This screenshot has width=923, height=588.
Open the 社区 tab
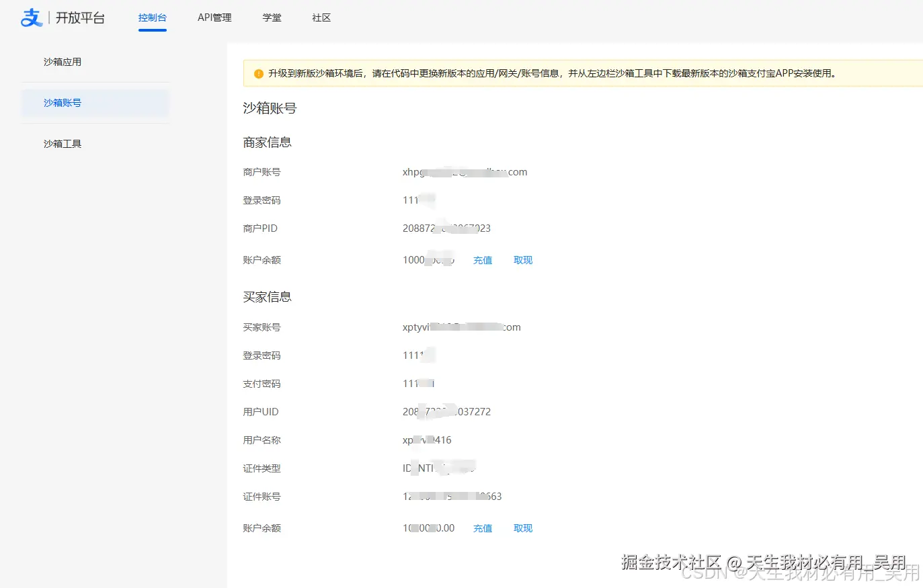(321, 17)
